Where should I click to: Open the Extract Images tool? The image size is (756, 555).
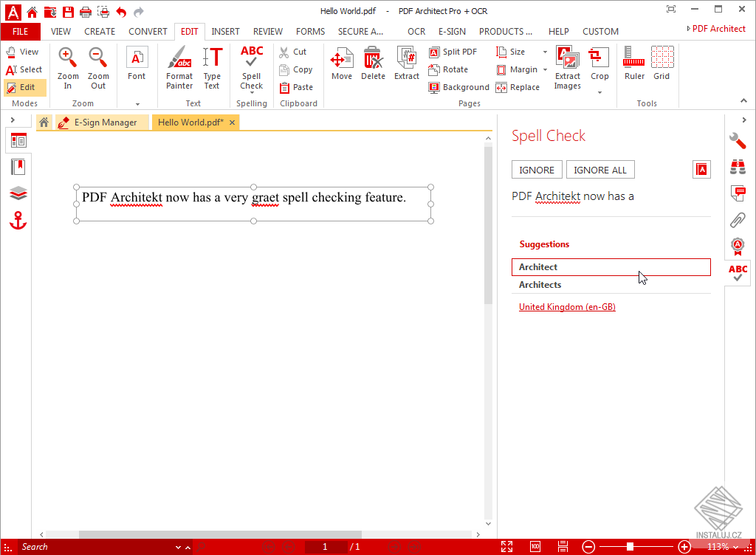pos(568,67)
